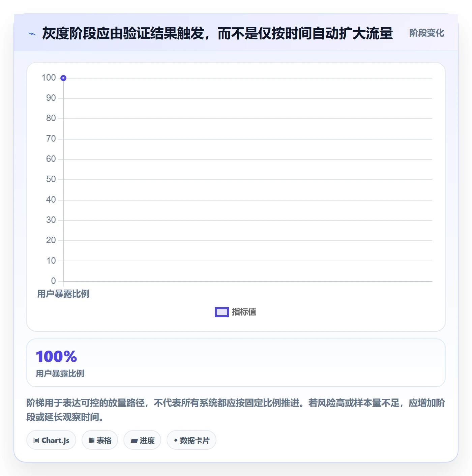Click the y-axis tick label 50
Screen dimensions: 472x476
point(51,179)
